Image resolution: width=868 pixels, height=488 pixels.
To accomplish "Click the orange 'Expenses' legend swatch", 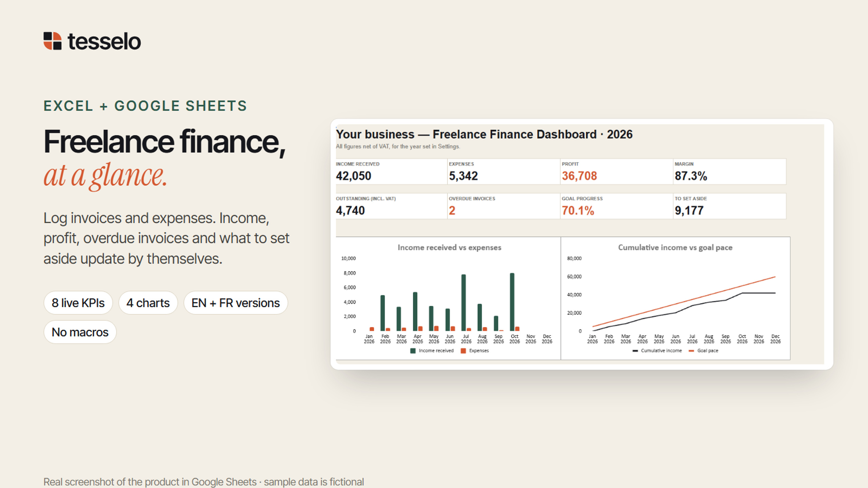I will click(463, 351).
